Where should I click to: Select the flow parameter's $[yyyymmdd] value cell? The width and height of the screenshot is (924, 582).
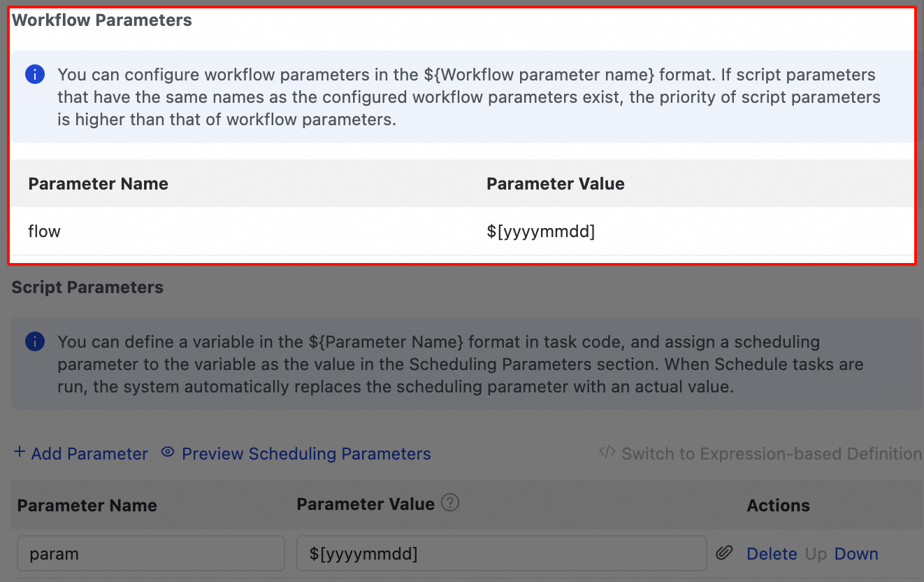540,231
